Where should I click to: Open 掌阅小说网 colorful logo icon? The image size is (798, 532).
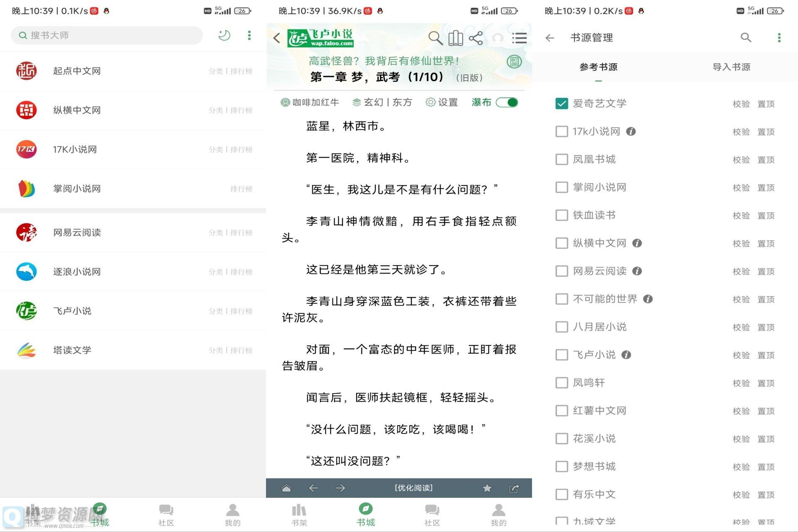point(26,189)
